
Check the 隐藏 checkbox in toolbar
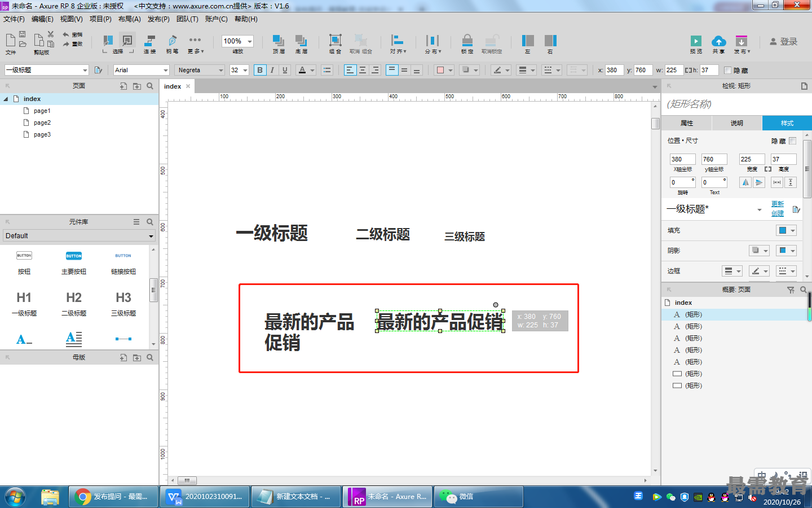click(727, 70)
